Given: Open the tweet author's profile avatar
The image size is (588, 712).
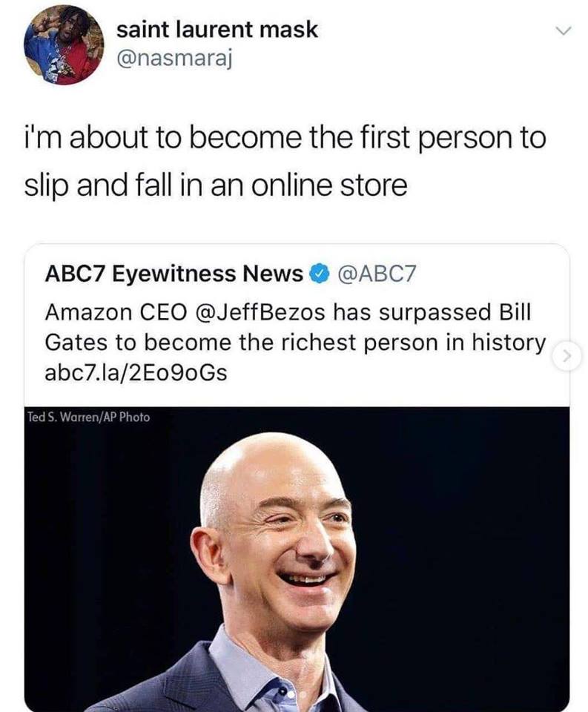Looking at the screenshot, I should (64, 44).
